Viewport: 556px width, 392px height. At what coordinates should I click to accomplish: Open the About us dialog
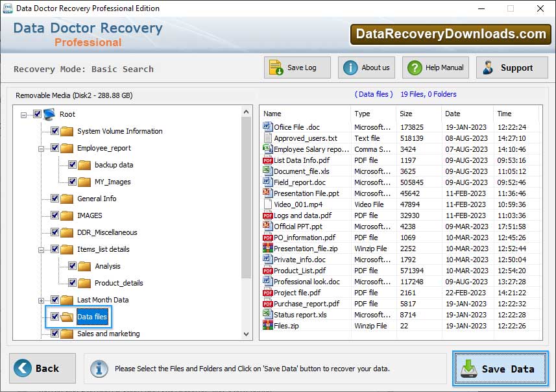click(x=367, y=67)
